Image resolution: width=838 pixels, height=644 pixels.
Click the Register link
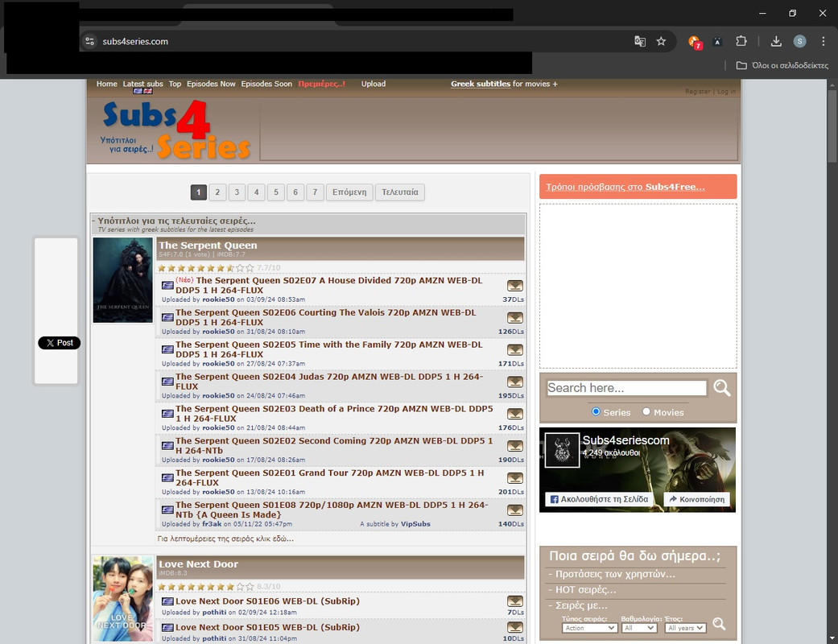pyautogui.click(x=697, y=92)
